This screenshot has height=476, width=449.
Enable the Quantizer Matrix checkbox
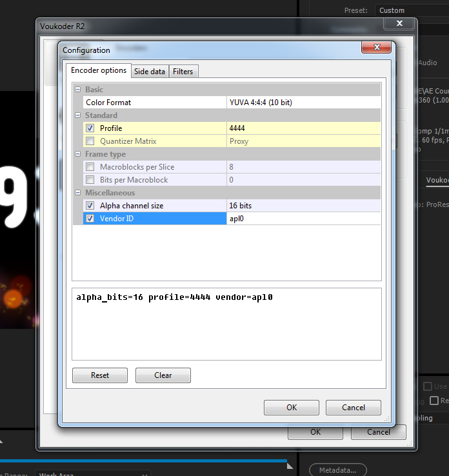tap(90, 141)
